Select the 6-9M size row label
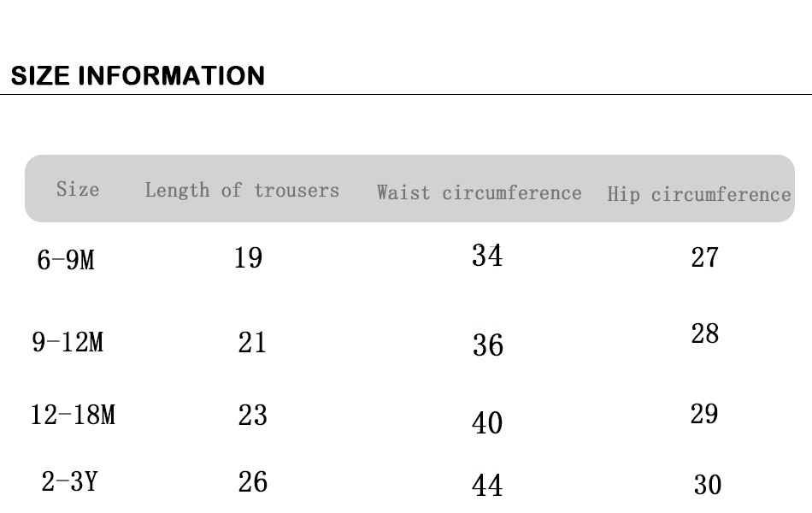 click(66, 260)
